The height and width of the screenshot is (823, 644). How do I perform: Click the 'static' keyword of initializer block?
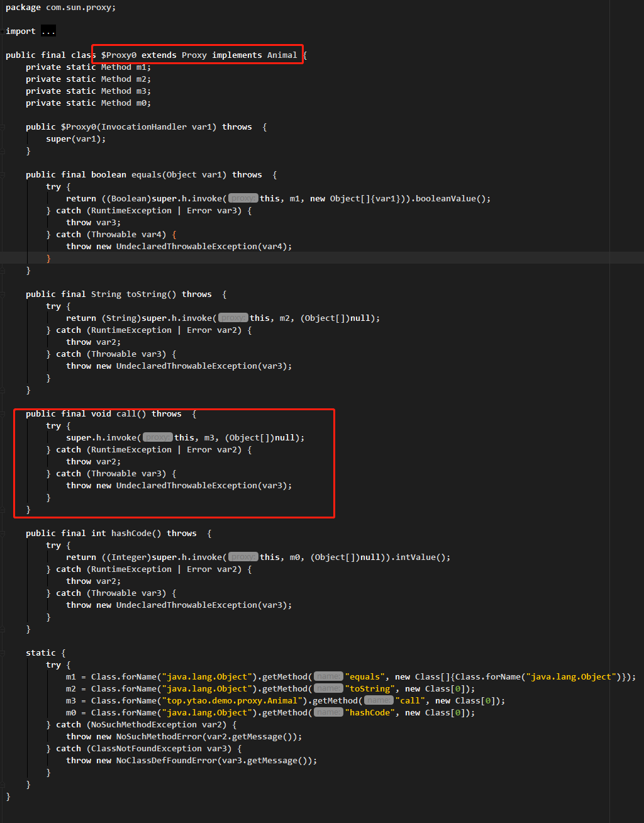point(41,653)
